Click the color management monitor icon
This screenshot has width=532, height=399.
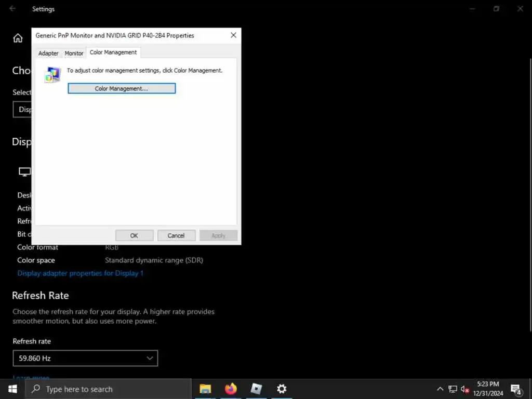(52, 75)
